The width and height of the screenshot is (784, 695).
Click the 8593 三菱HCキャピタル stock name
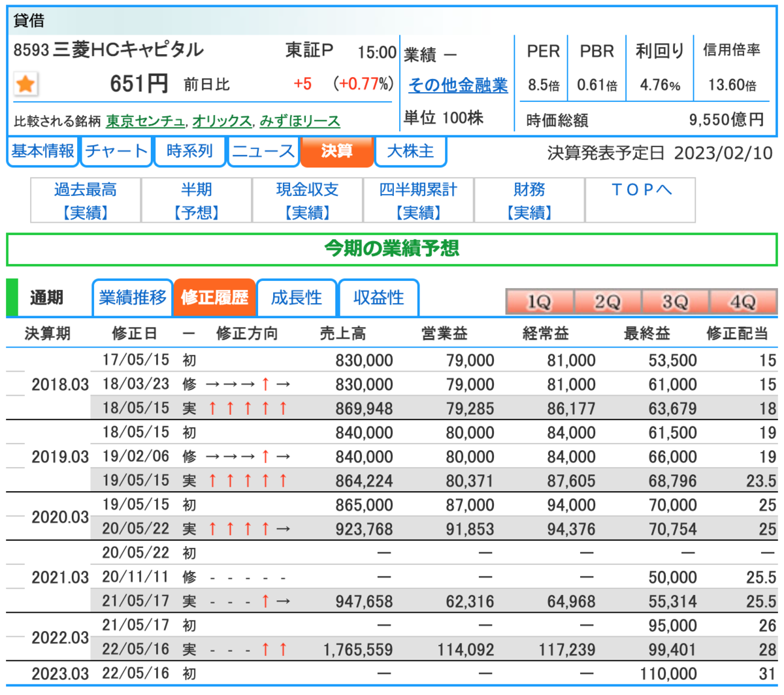(108, 50)
